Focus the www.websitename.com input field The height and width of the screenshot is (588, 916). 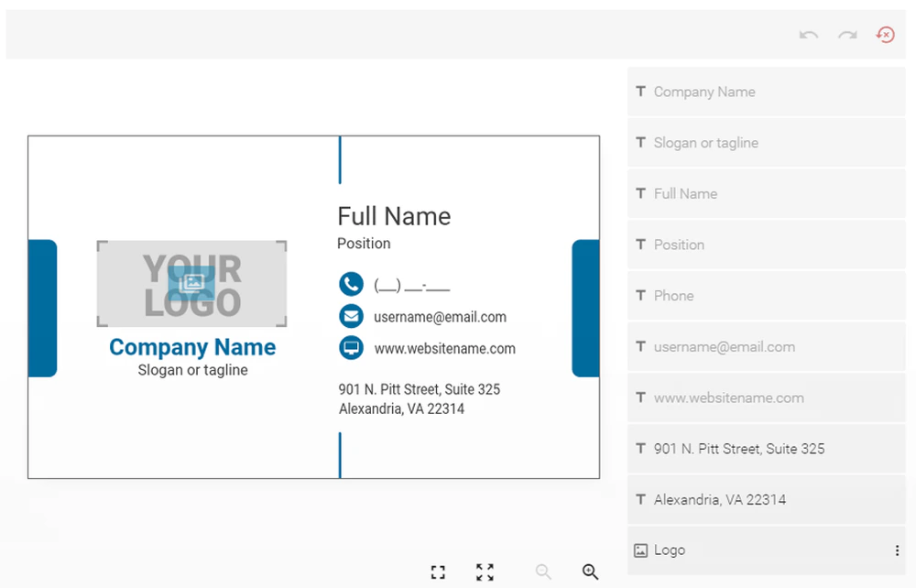coord(767,397)
